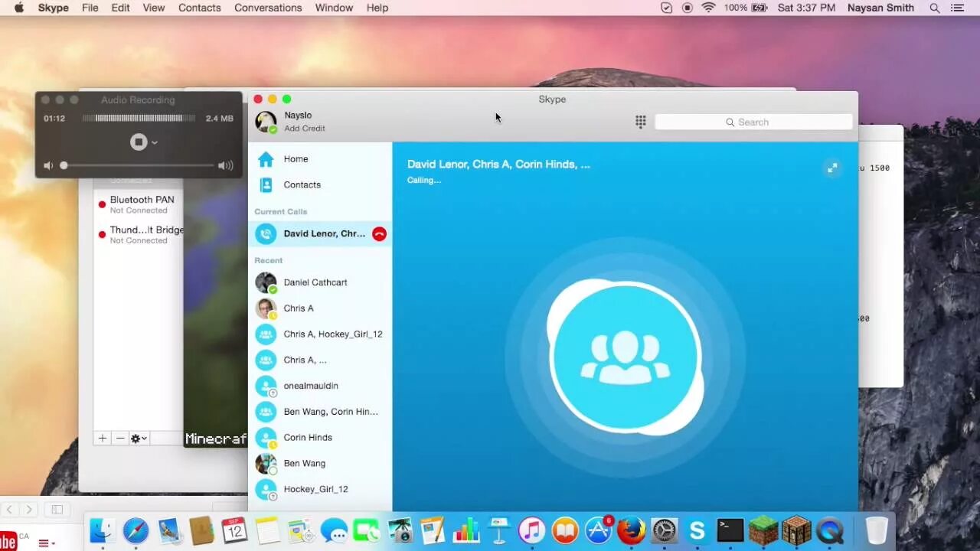Open the Help menu
The height and width of the screenshot is (551, 980).
377,8
